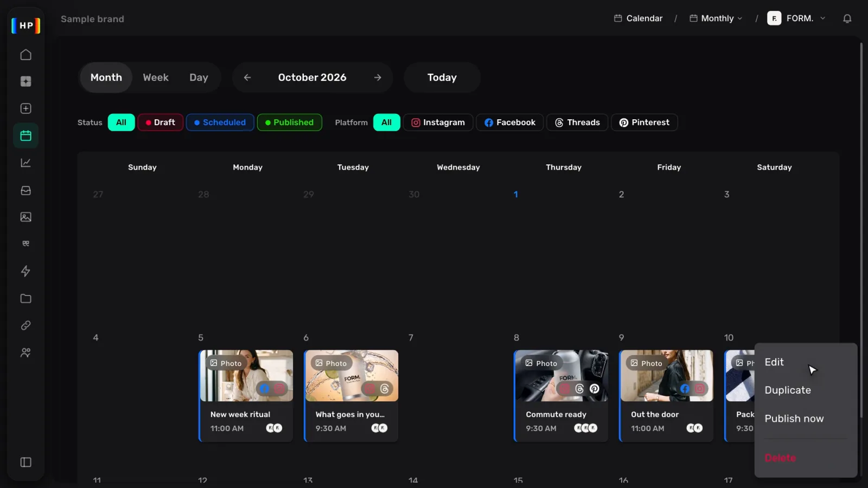868x488 pixels.
Task: Open the What goes in you... post card
Action: 351,396
